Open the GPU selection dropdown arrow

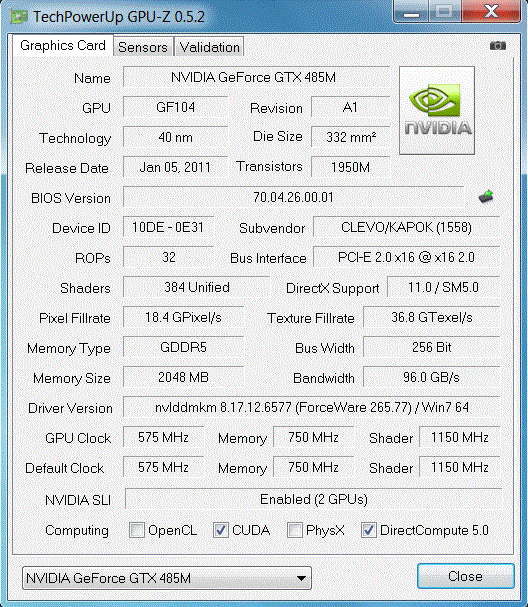pyautogui.click(x=301, y=578)
